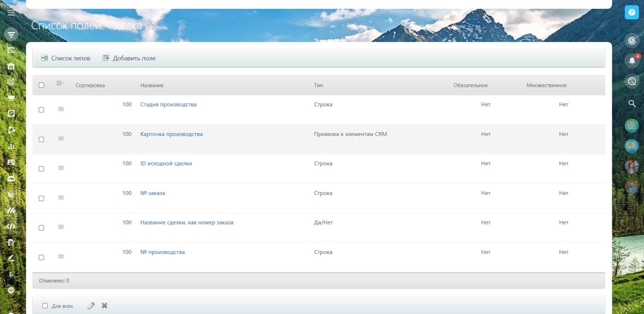Click the 'Привязка к элементам CRM' type cell
Screen dimensions: 644x314
point(350,134)
